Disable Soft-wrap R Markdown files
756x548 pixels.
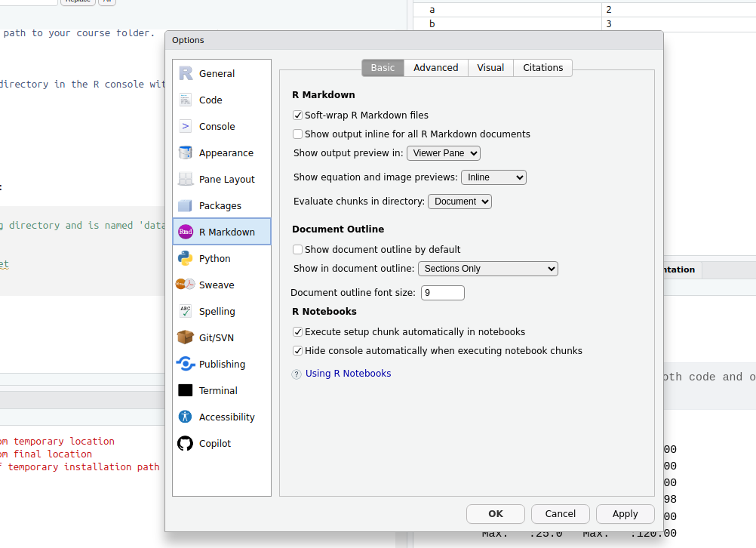click(x=298, y=115)
